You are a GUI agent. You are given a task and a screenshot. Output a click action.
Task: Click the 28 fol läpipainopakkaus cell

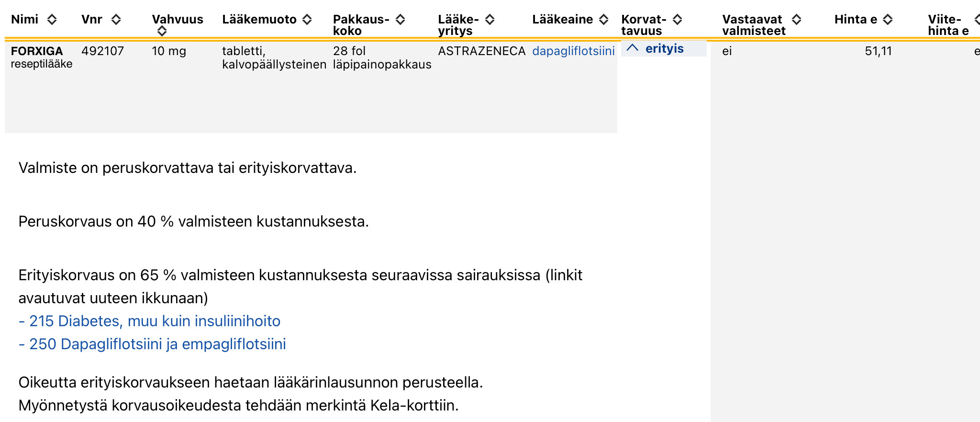pos(382,57)
